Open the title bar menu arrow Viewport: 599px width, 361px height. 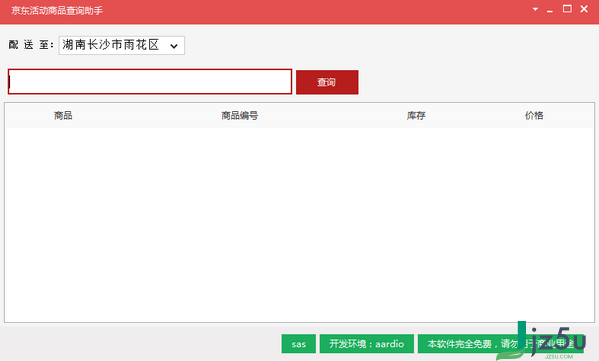[535, 9]
